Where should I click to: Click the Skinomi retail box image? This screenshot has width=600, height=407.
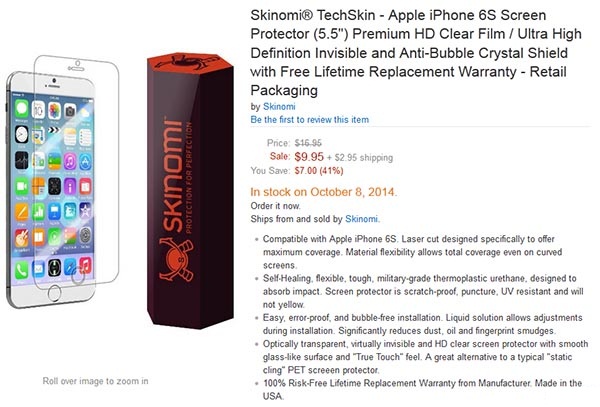click(190, 190)
